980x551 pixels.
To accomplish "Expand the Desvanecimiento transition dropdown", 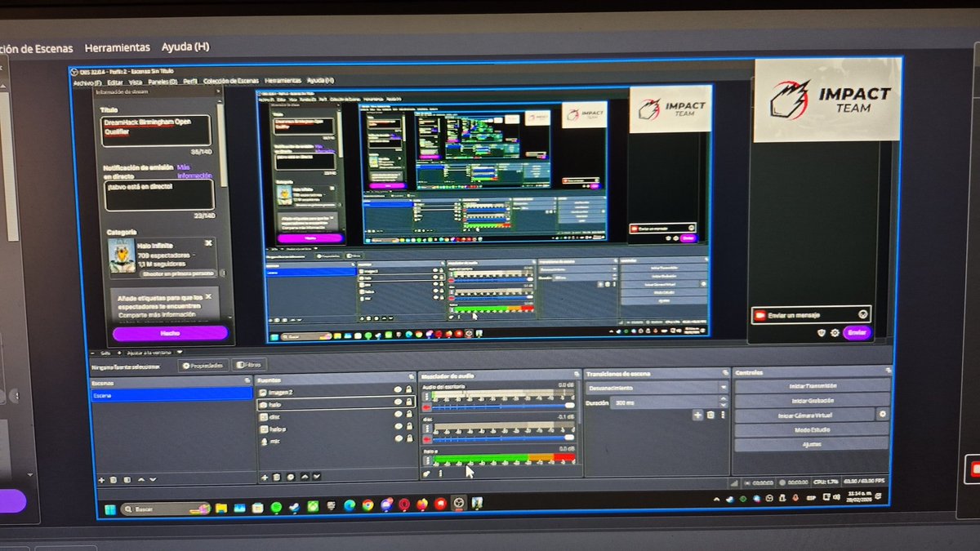I will [723, 388].
